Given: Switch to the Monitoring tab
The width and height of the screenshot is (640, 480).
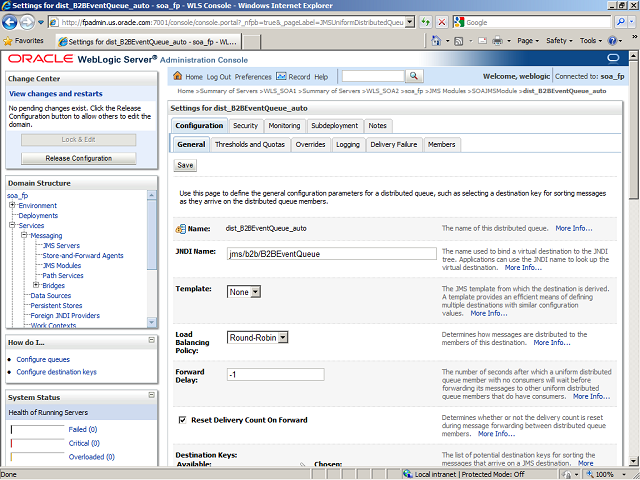Looking at the screenshot, I should point(284,126).
